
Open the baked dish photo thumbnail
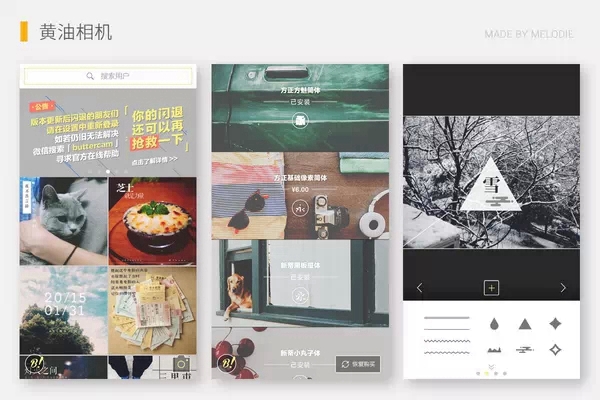tap(153, 221)
